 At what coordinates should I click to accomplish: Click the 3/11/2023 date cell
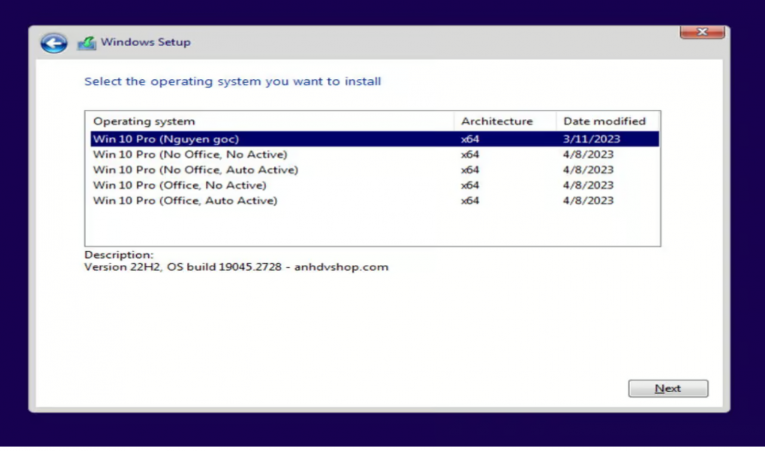coord(591,139)
